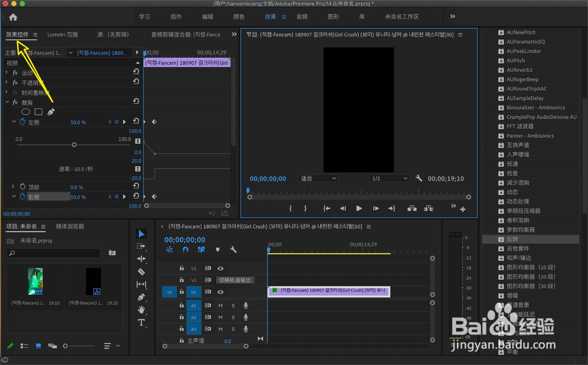Select the green video clip thumbnail in project
Image resolution: width=588 pixels, height=365 pixels.
tap(36, 281)
